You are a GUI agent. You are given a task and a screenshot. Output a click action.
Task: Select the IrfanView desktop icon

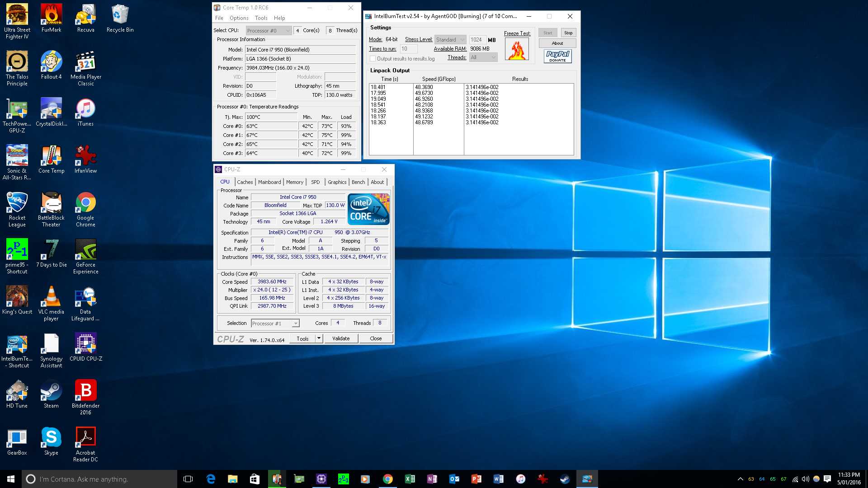click(x=85, y=159)
